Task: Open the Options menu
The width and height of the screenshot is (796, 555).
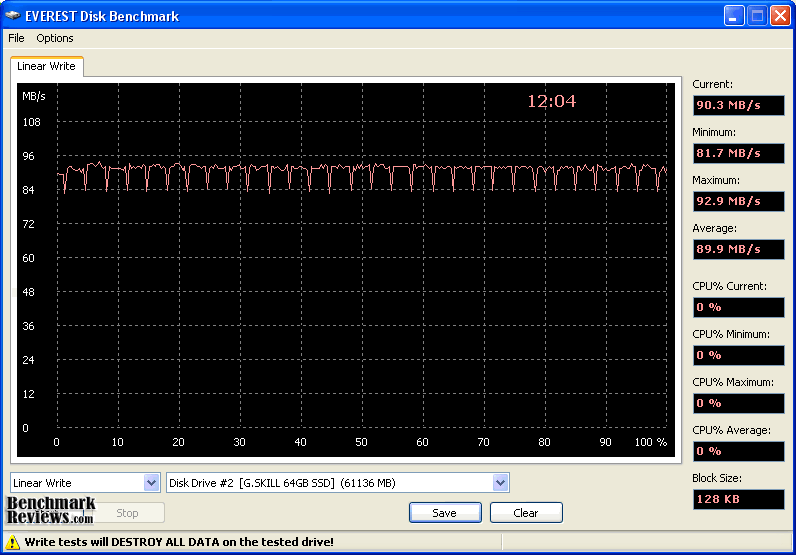Action: coord(55,38)
